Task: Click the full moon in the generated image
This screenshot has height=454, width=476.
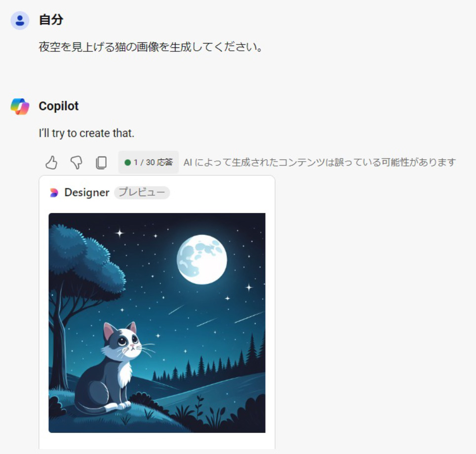Action: click(x=201, y=259)
